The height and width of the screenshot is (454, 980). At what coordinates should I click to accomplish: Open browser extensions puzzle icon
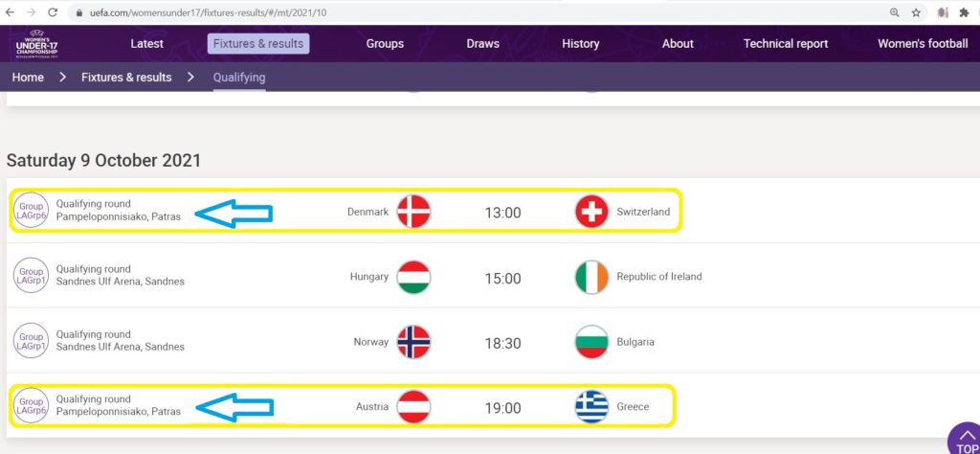964,12
